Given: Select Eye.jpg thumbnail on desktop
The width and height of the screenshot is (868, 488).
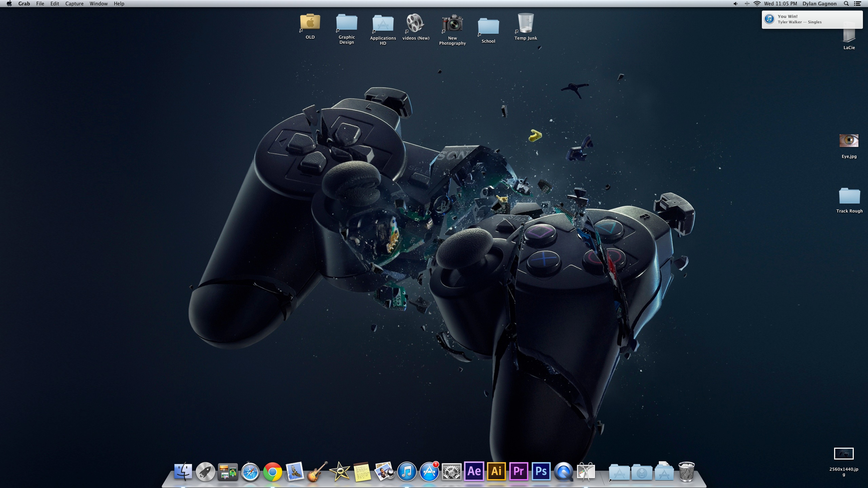Looking at the screenshot, I should click(x=849, y=141).
